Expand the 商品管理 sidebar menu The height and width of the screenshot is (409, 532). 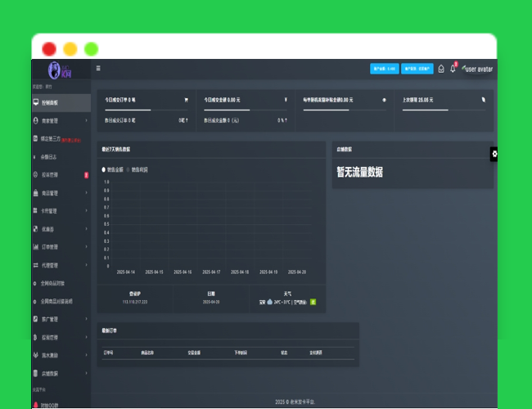tap(61, 193)
